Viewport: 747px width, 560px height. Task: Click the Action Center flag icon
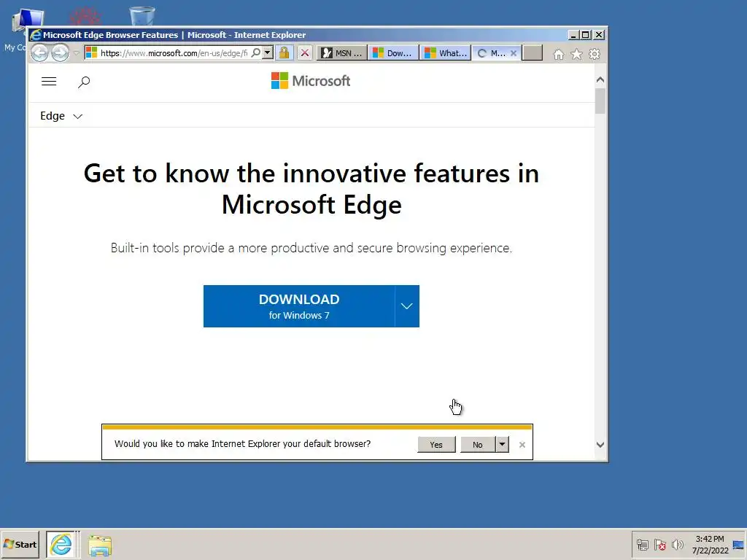click(x=659, y=545)
